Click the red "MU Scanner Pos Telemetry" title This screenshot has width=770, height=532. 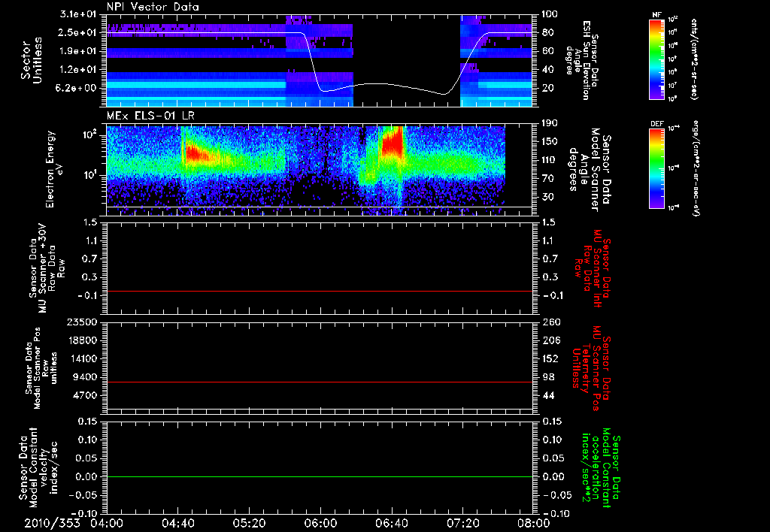[592, 368]
